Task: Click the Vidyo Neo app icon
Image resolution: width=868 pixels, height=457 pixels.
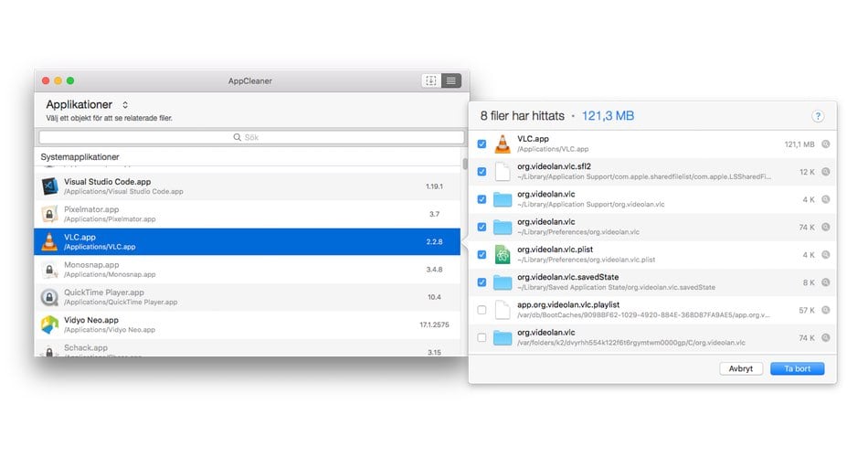Action: [x=50, y=324]
